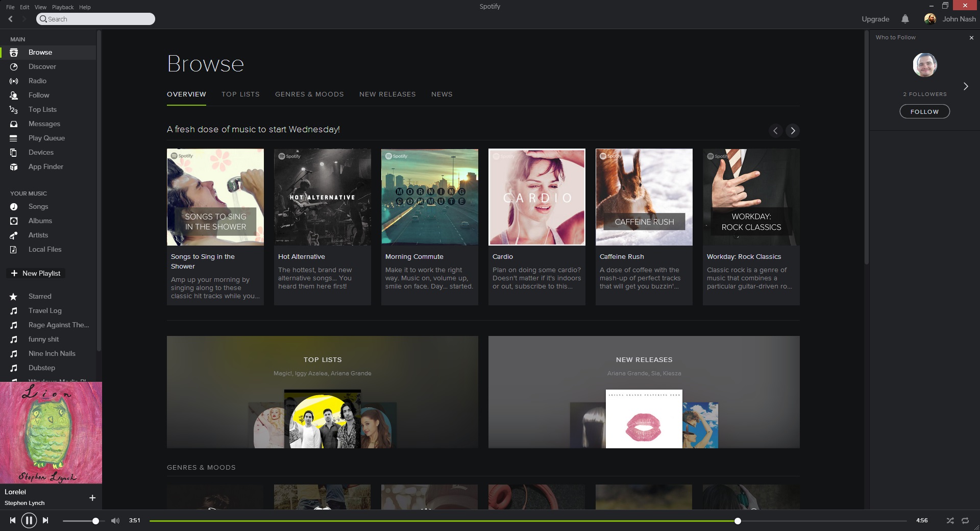Open the Follow section icon
This screenshot has width=980, height=531.
pyautogui.click(x=14, y=95)
